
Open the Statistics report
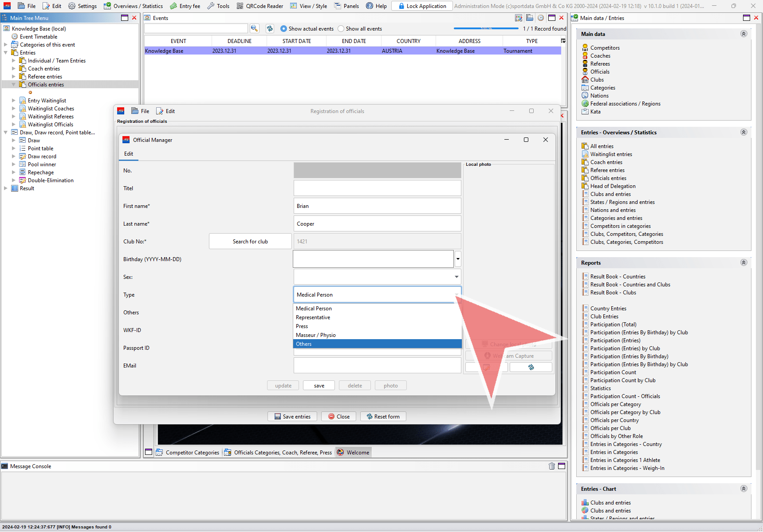600,388
